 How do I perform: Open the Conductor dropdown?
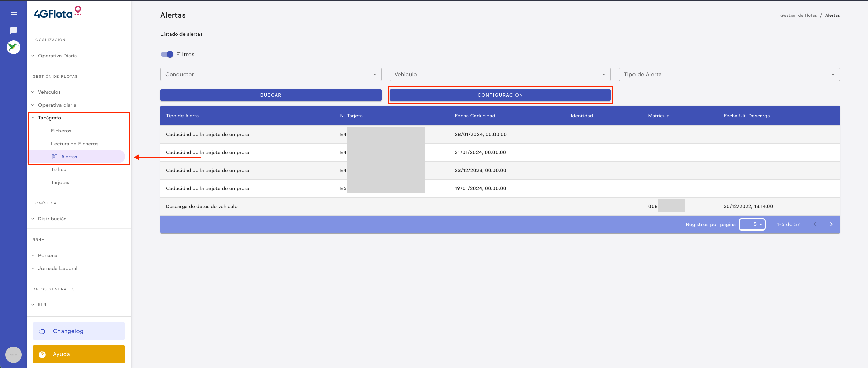pyautogui.click(x=271, y=74)
